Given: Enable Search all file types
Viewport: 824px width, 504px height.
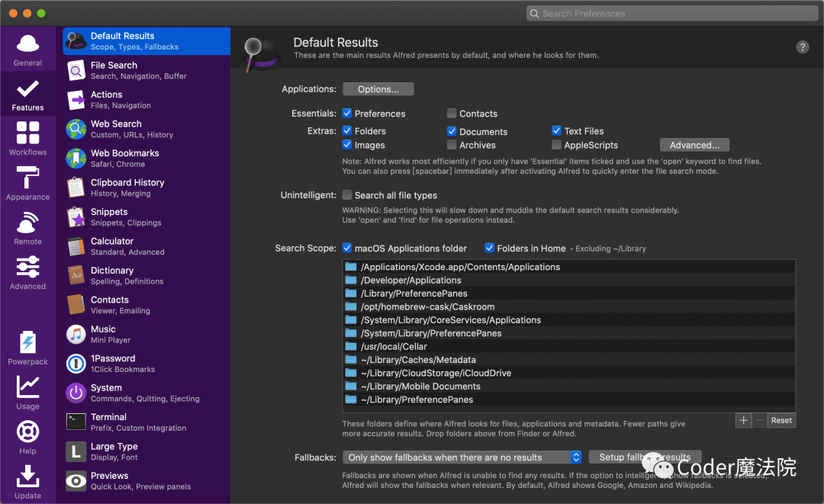Looking at the screenshot, I should 347,194.
